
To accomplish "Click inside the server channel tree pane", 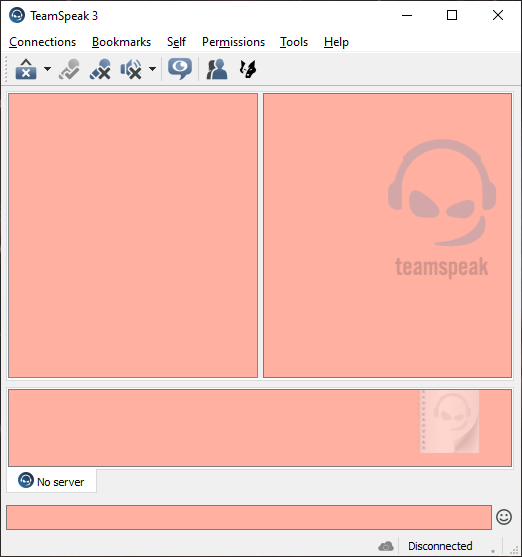I will tap(133, 236).
